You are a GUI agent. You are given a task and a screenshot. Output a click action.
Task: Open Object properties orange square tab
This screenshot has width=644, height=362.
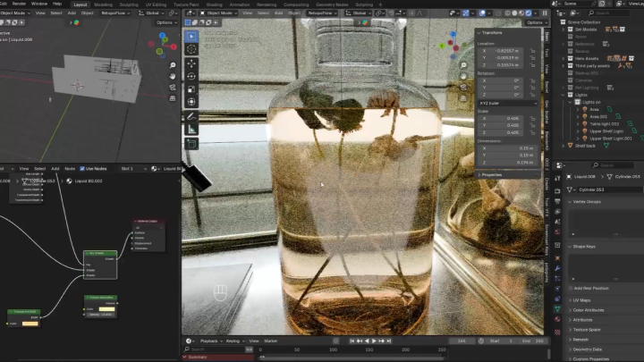pos(557,258)
